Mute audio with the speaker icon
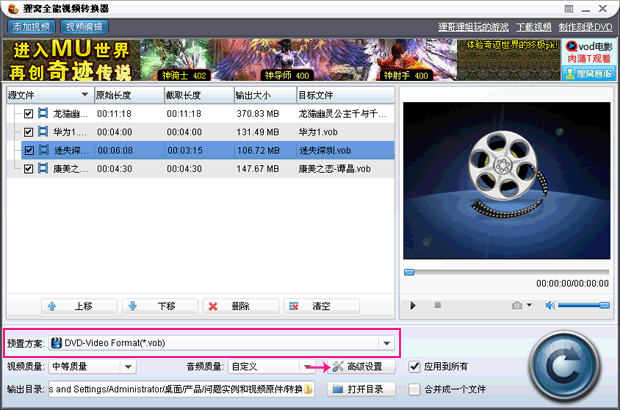Screen dimensions: 620x410 pos(546,304)
